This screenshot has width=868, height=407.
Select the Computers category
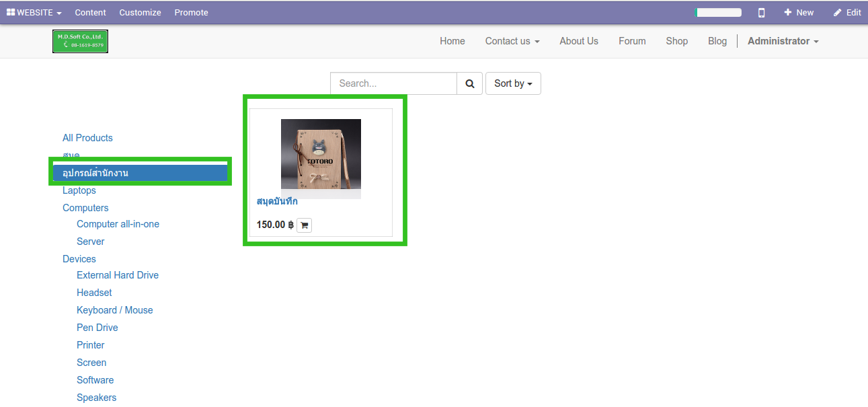click(x=85, y=208)
